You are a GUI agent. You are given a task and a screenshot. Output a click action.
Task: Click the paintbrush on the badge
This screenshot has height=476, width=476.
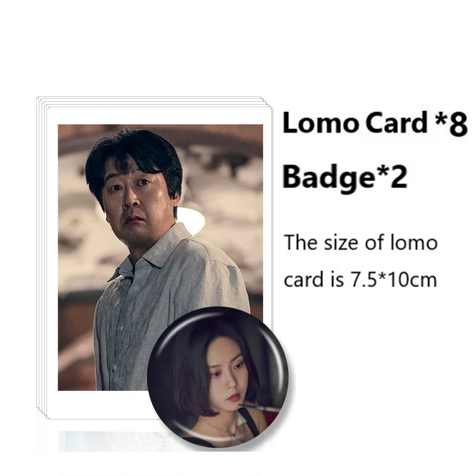click(260, 407)
